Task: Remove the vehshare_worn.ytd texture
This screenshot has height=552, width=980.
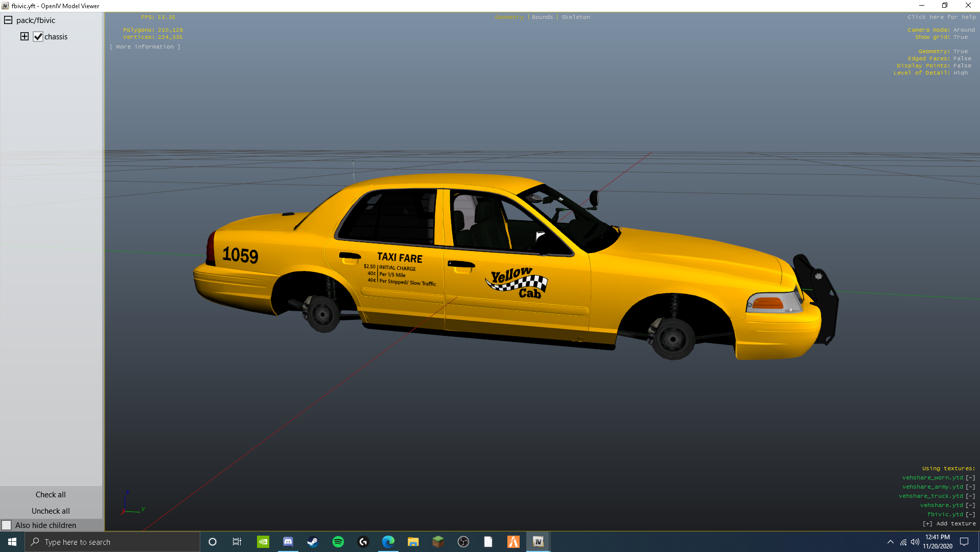Action: [x=970, y=477]
